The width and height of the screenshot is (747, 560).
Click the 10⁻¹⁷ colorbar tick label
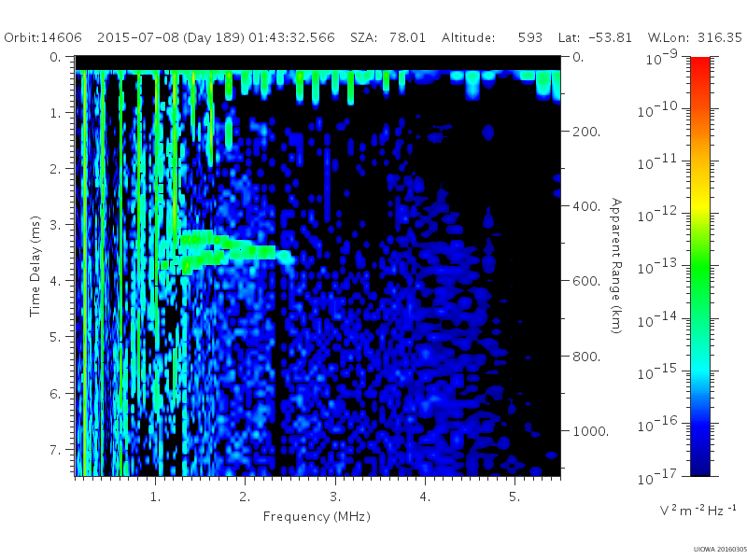pos(657,477)
